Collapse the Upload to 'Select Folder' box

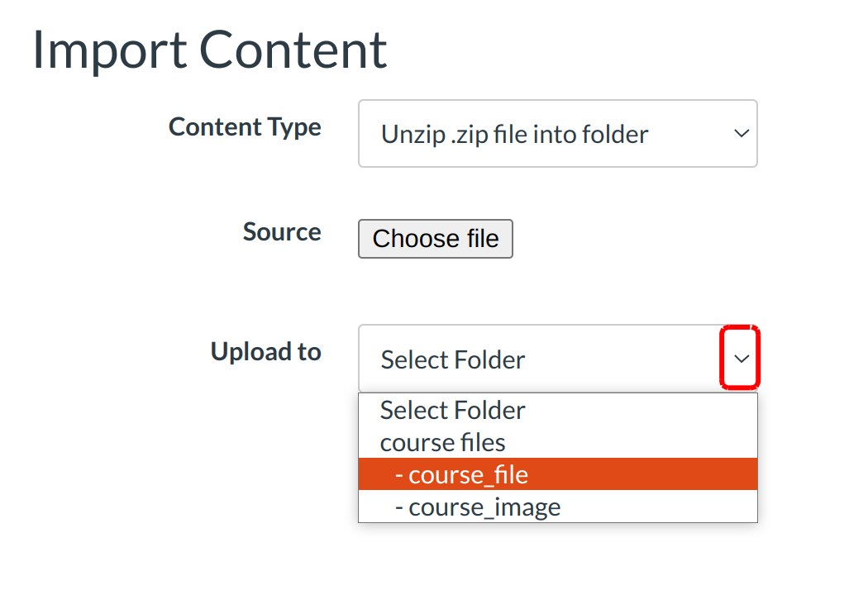click(x=557, y=359)
